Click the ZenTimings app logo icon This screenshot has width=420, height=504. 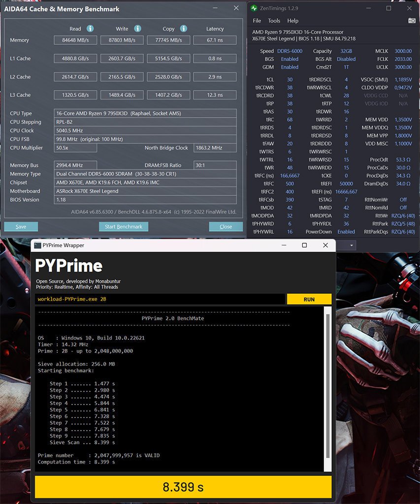pyautogui.click(x=254, y=8)
